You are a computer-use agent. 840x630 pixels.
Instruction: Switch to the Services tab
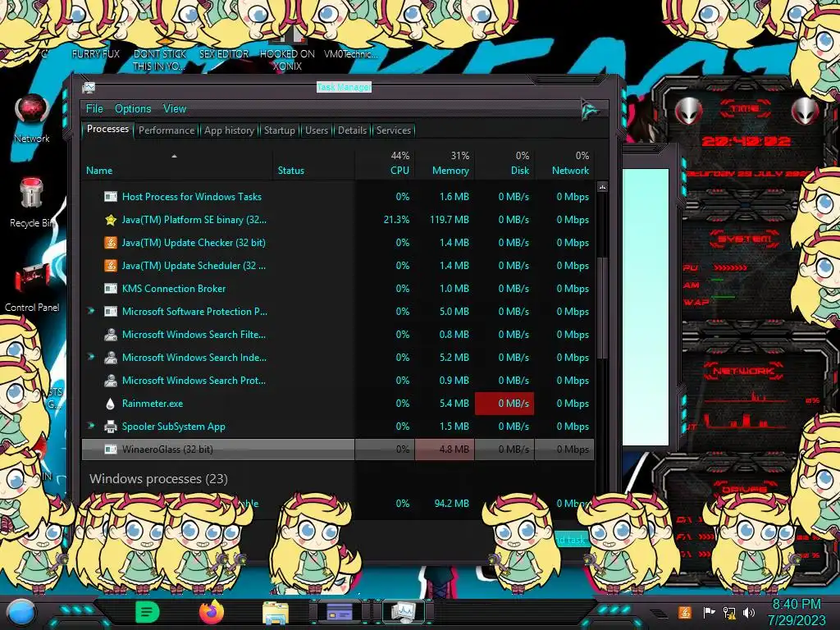(393, 130)
